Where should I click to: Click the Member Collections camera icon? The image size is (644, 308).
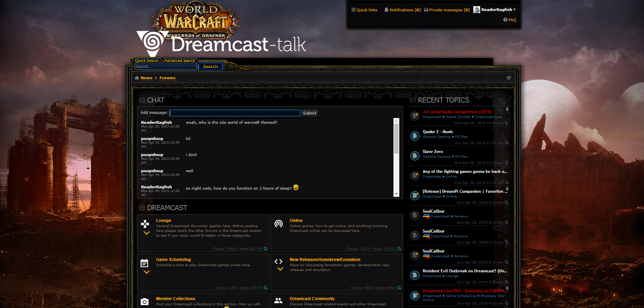(145, 302)
